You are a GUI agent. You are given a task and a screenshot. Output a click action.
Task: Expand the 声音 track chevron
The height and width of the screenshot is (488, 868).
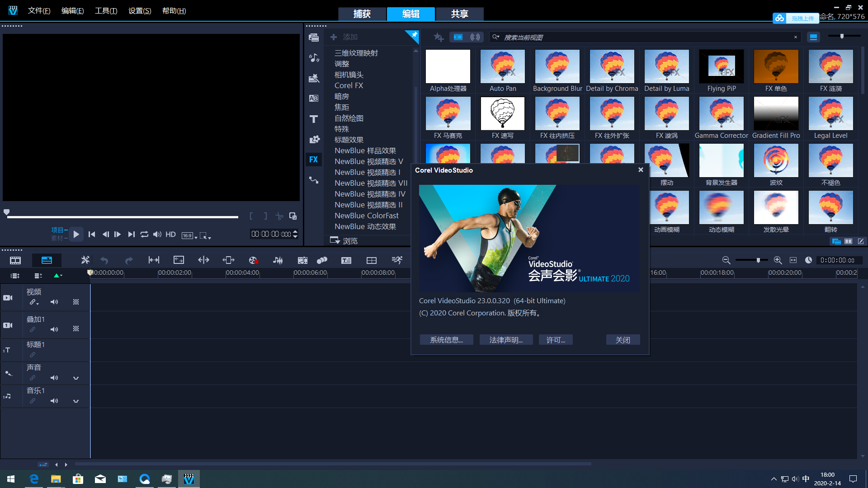pyautogui.click(x=76, y=378)
